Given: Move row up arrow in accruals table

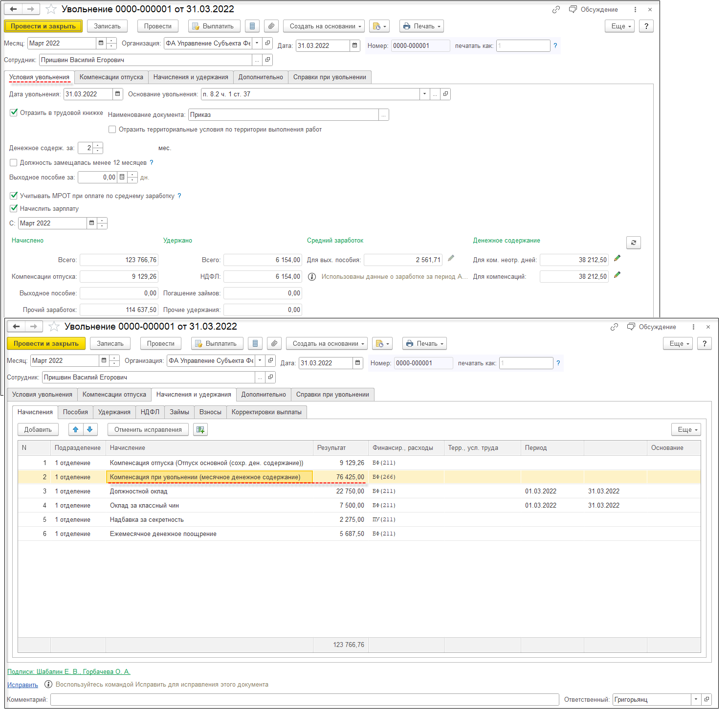Looking at the screenshot, I should click(76, 429).
